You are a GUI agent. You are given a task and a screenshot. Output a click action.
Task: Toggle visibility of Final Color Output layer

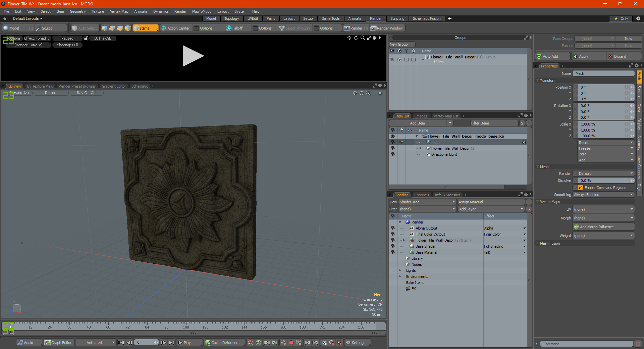coord(392,234)
